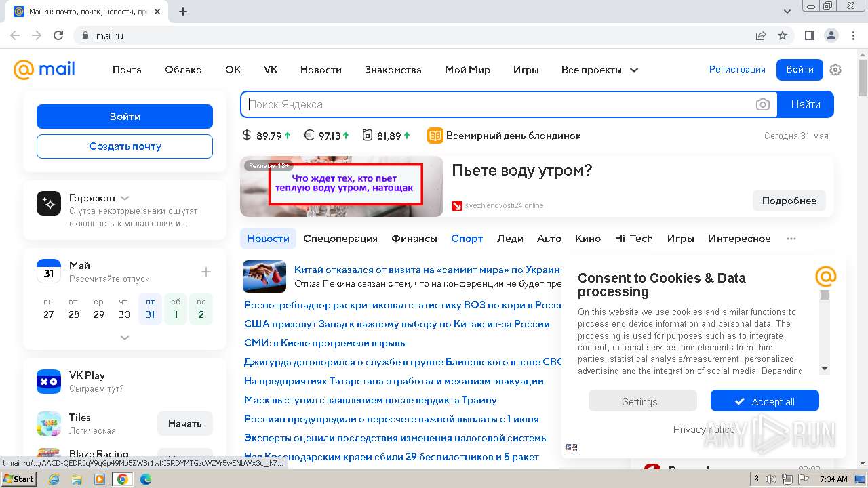
Task: Open Chrome side panel icon
Action: click(x=810, y=35)
